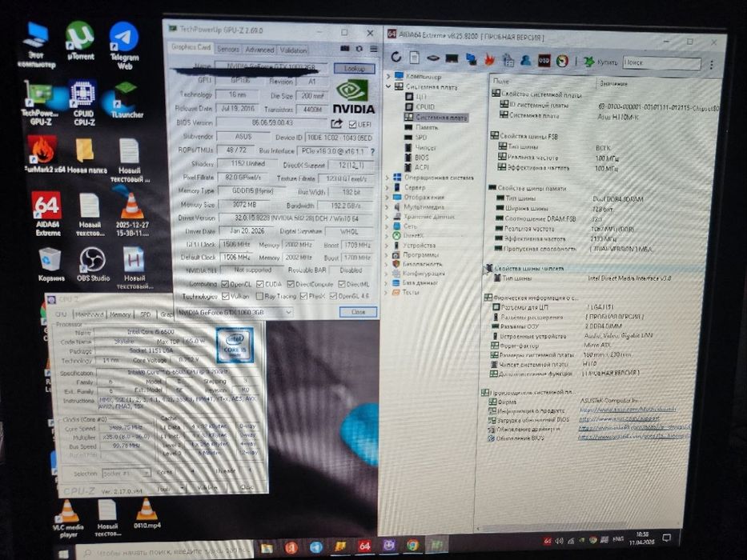
Task: Collapse the Системная плата tree node
Action: (388, 86)
